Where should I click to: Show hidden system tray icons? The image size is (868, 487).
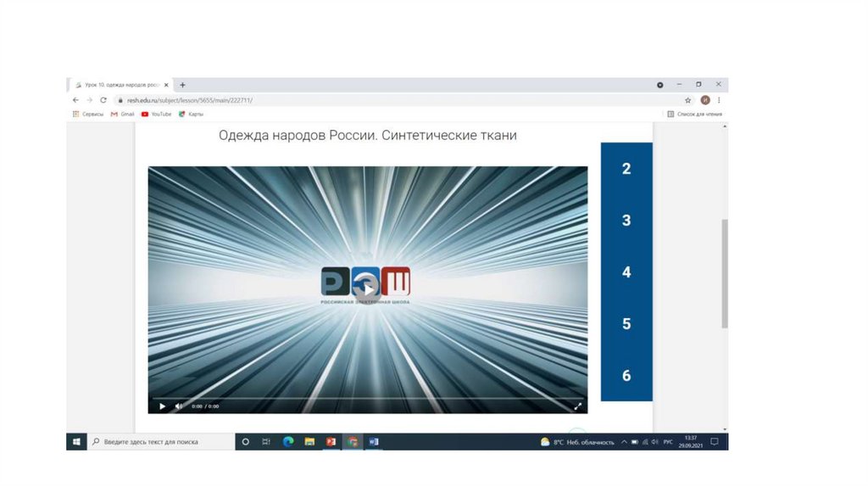coord(624,442)
